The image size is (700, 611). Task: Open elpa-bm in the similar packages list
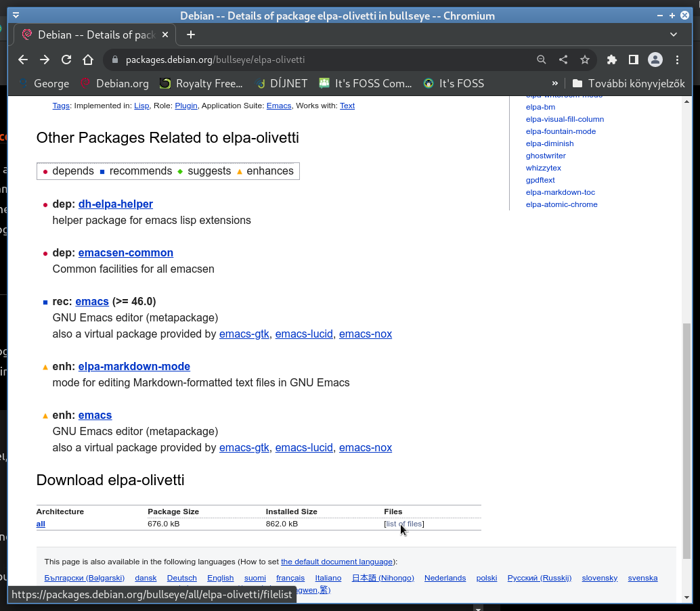pyautogui.click(x=541, y=107)
